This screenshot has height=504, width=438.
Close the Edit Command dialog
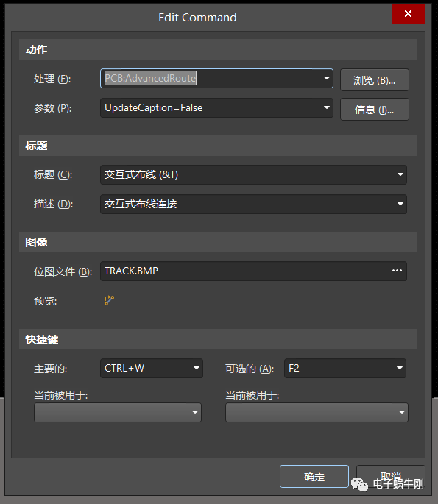(x=409, y=14)
